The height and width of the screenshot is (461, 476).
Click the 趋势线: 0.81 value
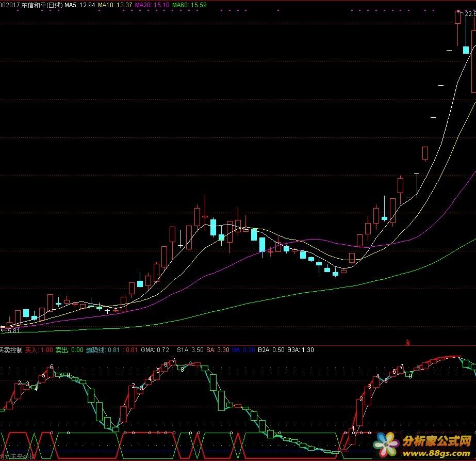[x=103, y=350]
